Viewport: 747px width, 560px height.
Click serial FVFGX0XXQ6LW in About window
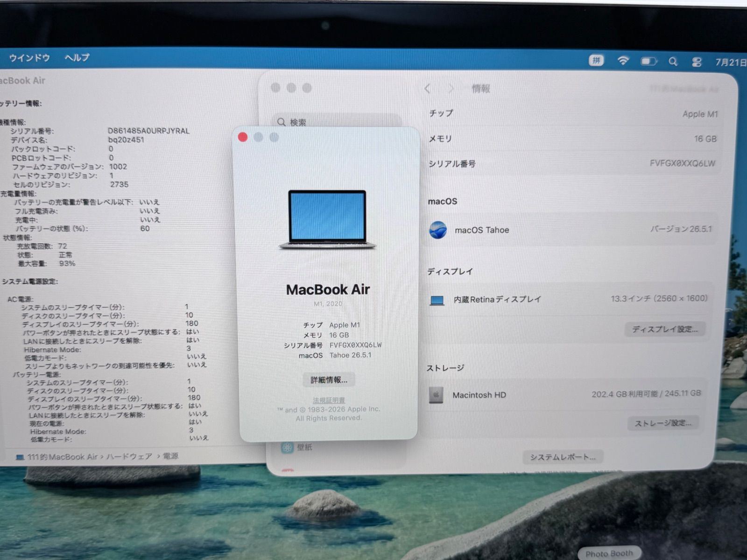355,345
